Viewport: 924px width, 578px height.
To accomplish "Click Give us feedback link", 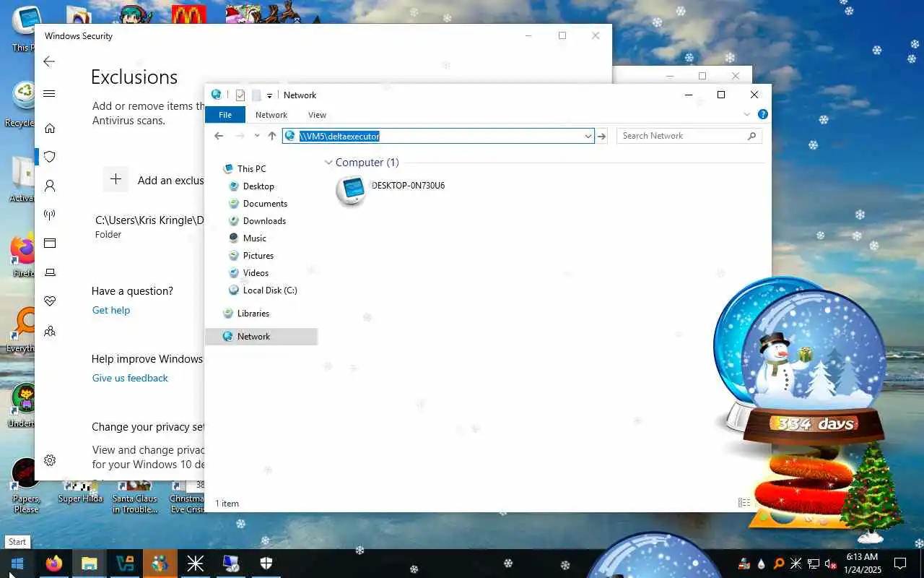I will pos(130,378).
